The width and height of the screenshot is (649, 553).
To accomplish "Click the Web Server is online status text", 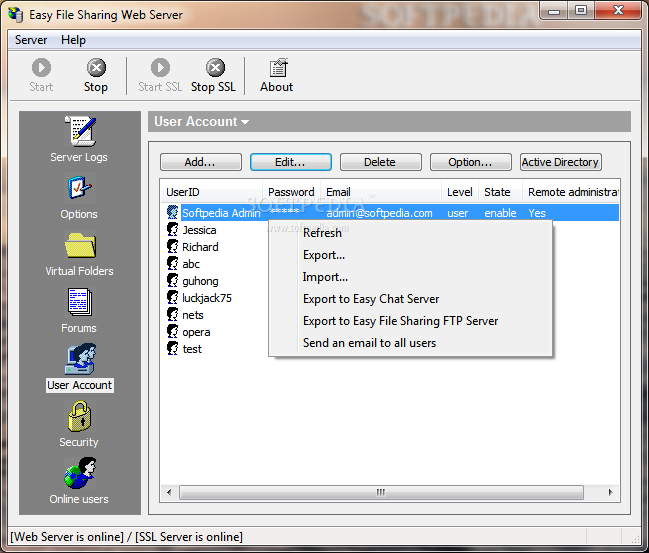I will (67, 537).
